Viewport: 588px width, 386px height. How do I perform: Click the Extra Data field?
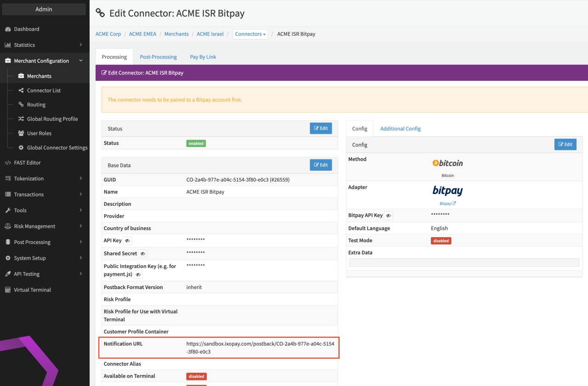click(464, 262)
